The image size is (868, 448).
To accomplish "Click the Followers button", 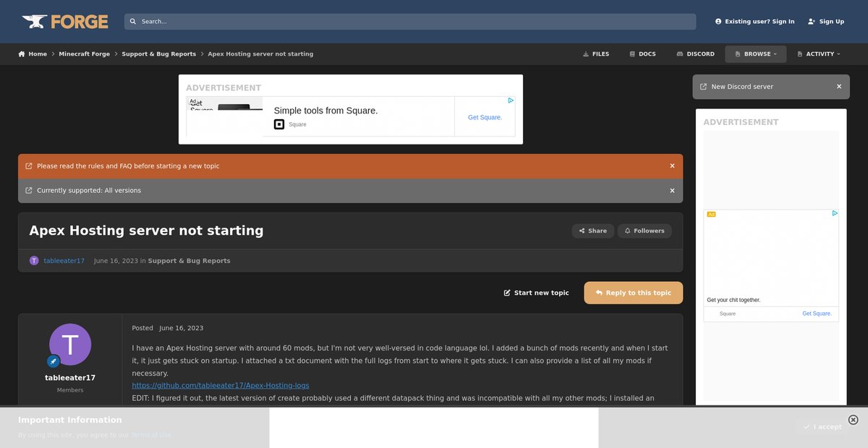I will tap(644, 231).
